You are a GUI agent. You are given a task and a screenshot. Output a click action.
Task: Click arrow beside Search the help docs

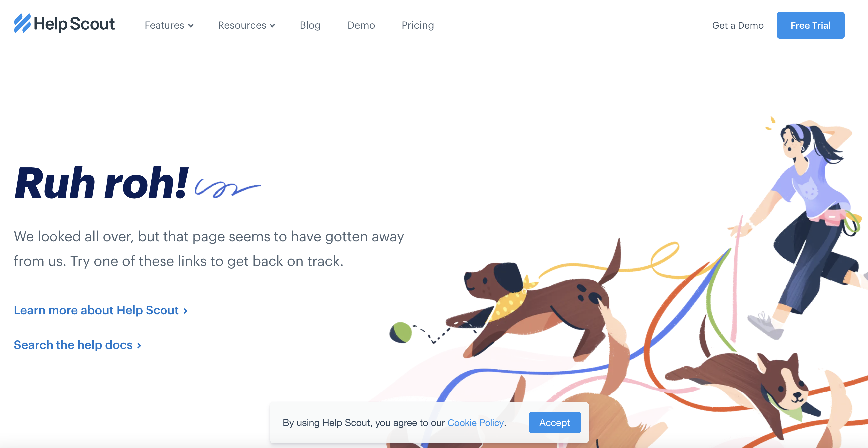139,346
